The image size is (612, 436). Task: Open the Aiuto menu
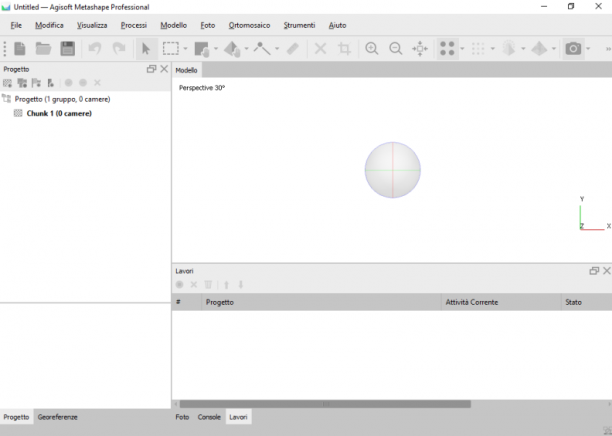338,25
